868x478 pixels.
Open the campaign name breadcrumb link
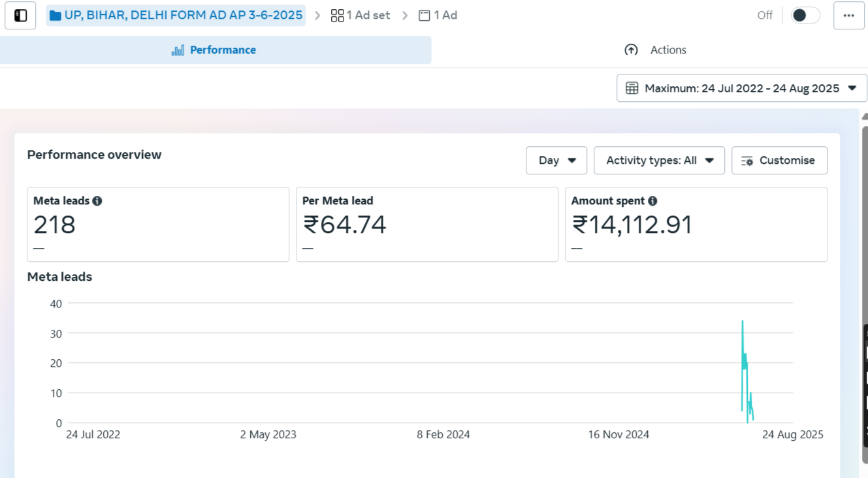(x=183, y=15)
